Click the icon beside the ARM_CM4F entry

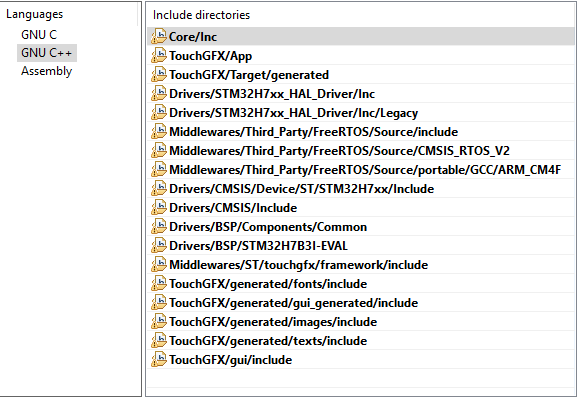159,170
